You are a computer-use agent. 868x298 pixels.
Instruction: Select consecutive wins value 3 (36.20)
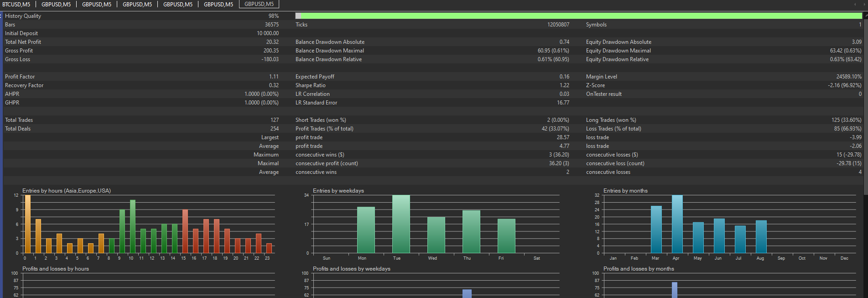click(x=559, y=155)
